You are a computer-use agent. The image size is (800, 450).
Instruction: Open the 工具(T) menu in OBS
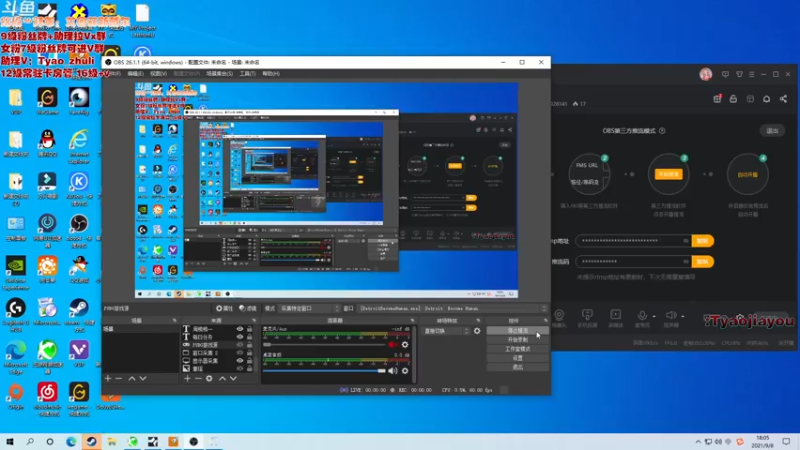pyautogui.click(x=247, y=73)
